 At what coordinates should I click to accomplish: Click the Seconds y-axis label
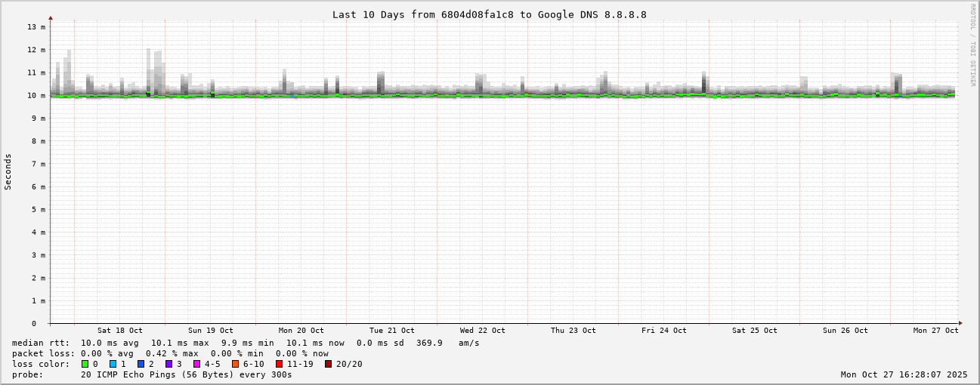8,171
